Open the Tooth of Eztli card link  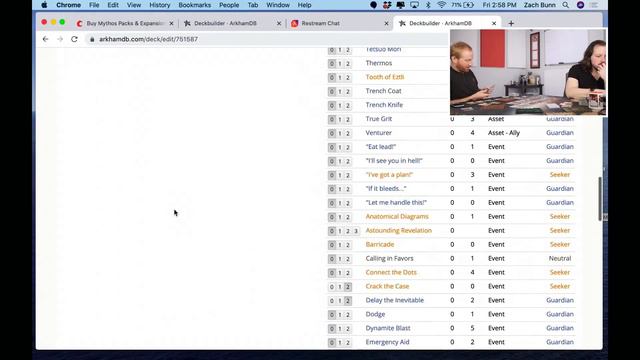385,77
